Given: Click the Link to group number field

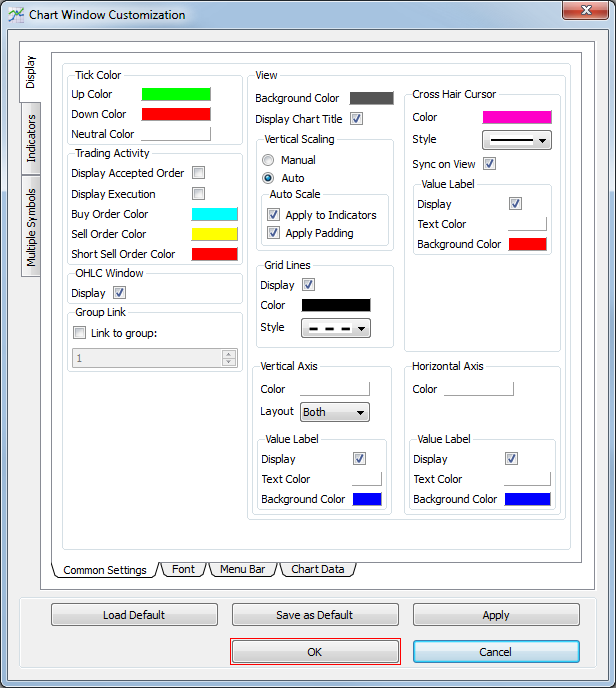Looking at the screenshot, I should [x=147, y=358].
